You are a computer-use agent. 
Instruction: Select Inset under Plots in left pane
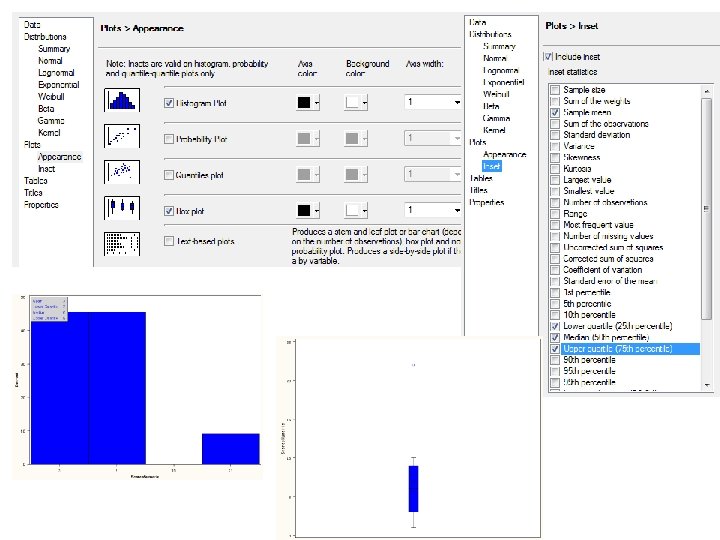46,169
